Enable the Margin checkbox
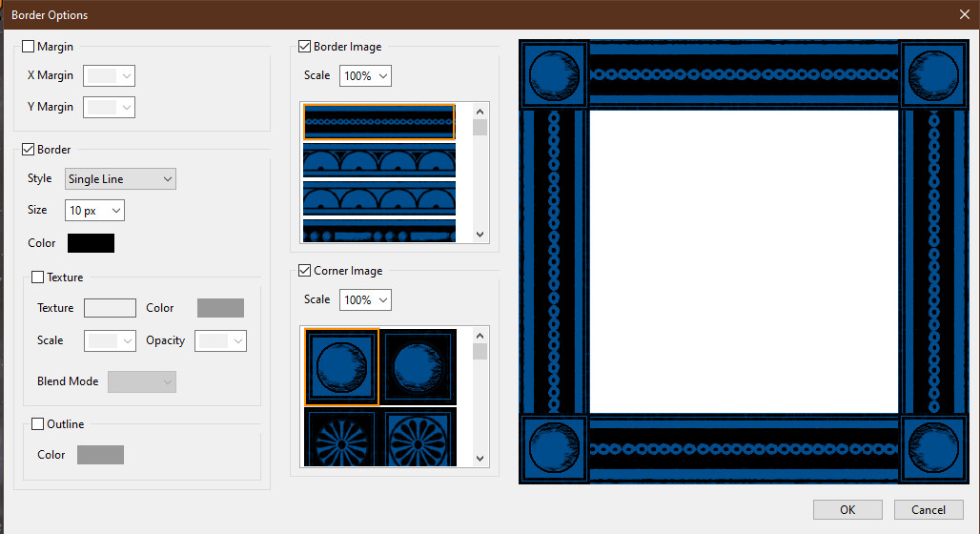 [29, 47]
